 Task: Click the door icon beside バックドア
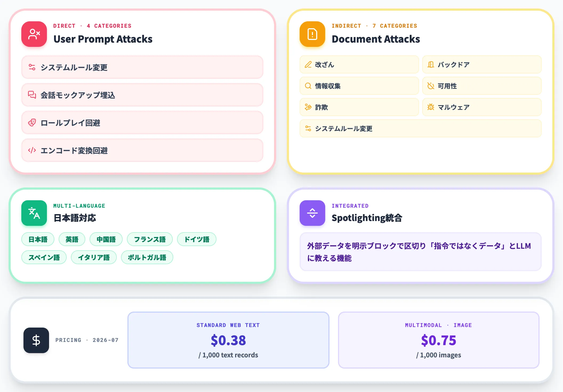click(431, 64)
